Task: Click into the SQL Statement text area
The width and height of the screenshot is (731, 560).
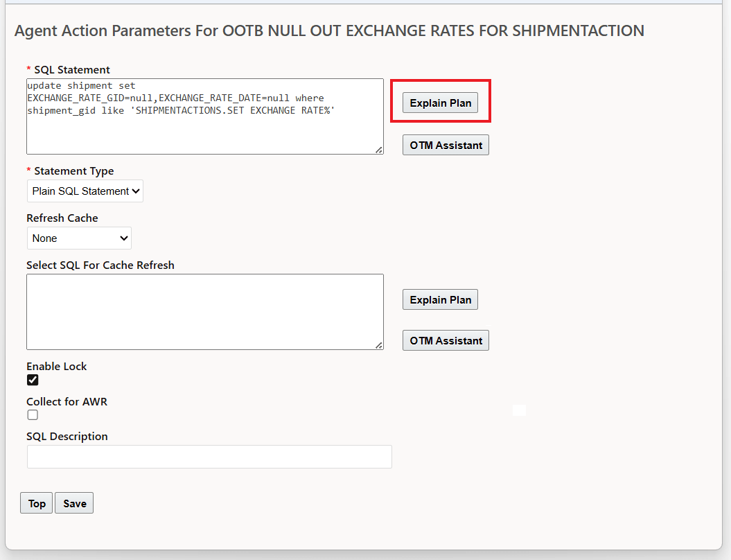Action: coord(205,116)
